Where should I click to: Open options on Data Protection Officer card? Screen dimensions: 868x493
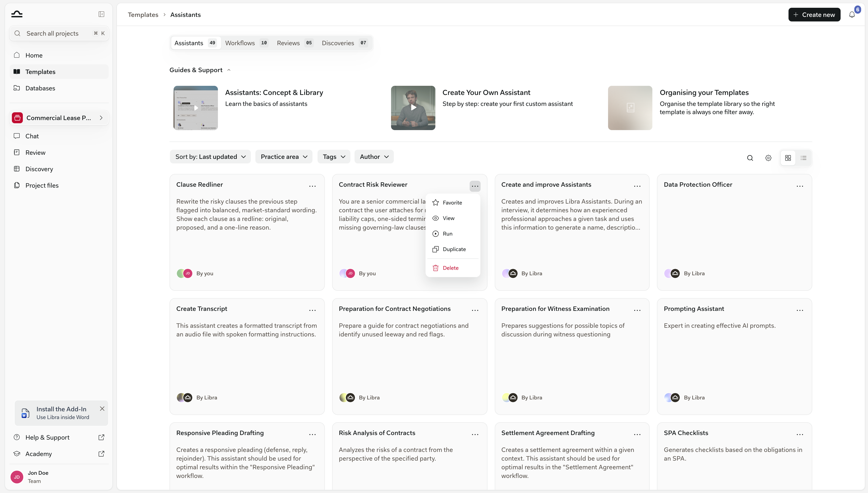[x=799, y=186]
